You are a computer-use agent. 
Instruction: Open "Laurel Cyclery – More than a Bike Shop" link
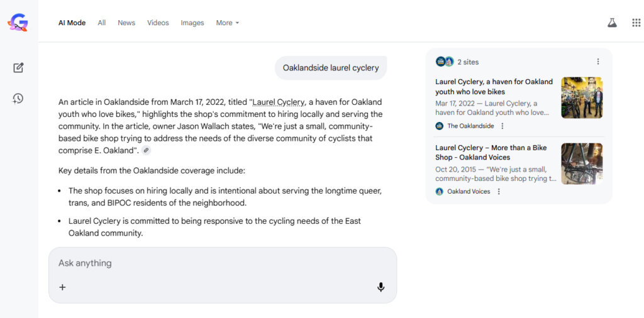[x=491, y=152]
